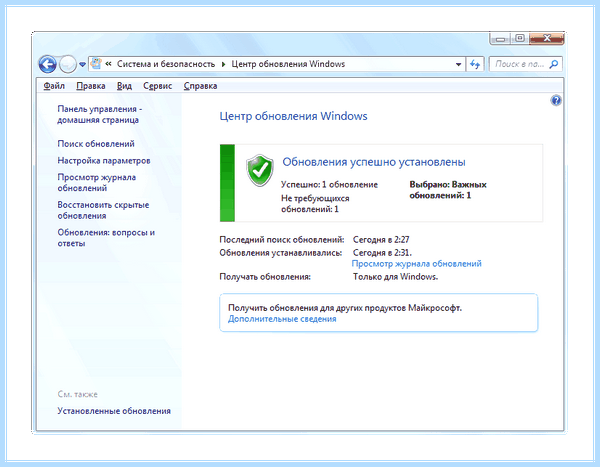Click the refresh button beside address bar
Image resolution: width=600 pixels, height=467 pixels.
(475, 64)
